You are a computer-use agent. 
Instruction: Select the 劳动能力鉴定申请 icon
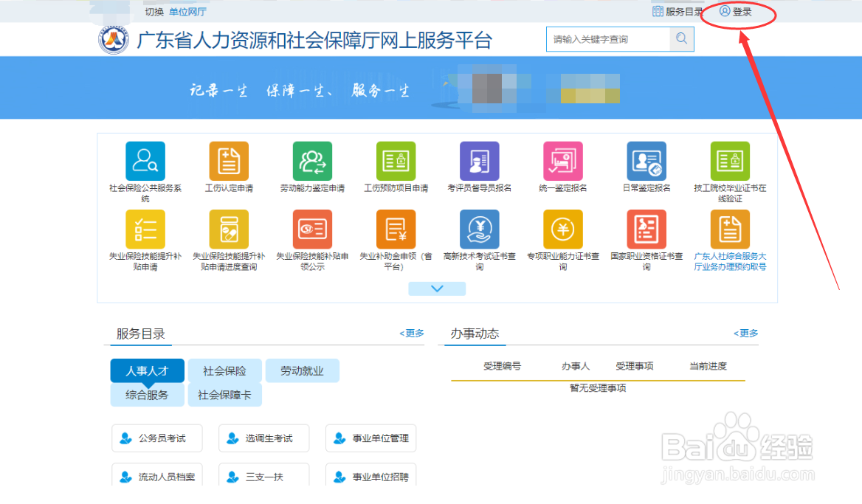click(x=311, y=162)
